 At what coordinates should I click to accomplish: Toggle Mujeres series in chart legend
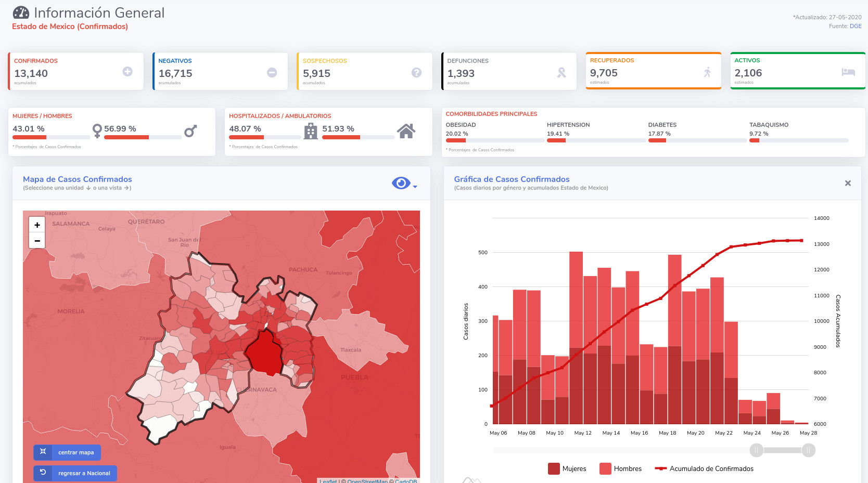click(x=567, y=468)
